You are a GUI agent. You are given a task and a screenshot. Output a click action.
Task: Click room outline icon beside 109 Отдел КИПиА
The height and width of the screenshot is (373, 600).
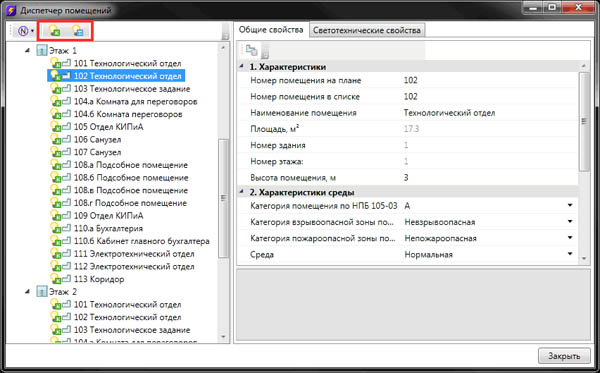(x=67, y=215)
